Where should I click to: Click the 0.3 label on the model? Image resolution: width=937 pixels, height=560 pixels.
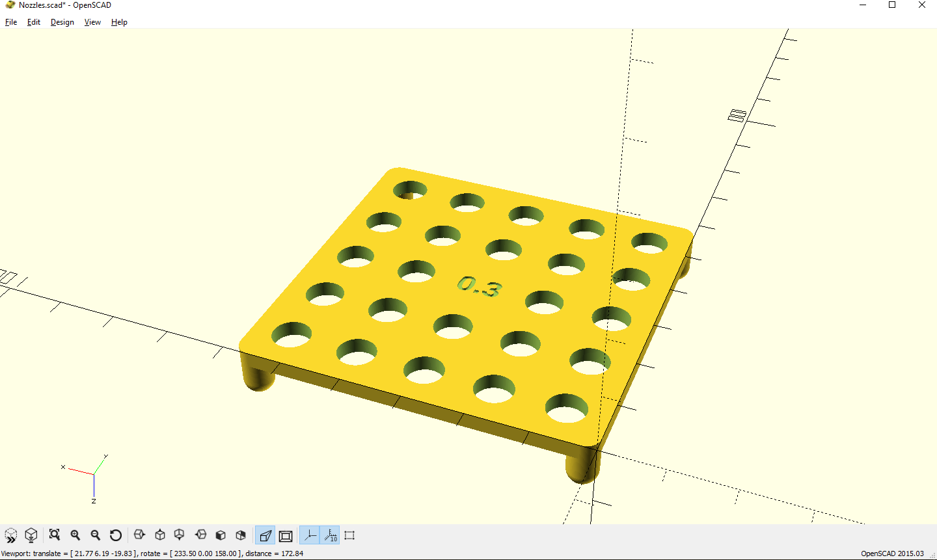coord(480,286)
